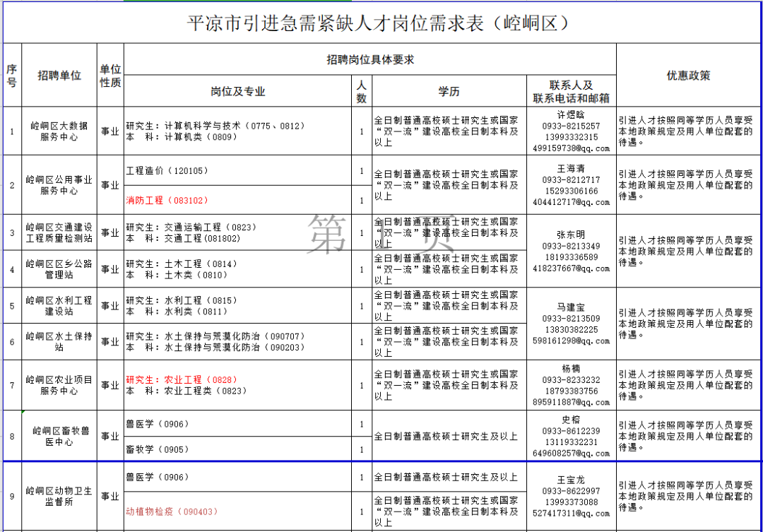
Task: Click the 计算机科学与技术（0775、0812） major cell
Action: (238, 131)
